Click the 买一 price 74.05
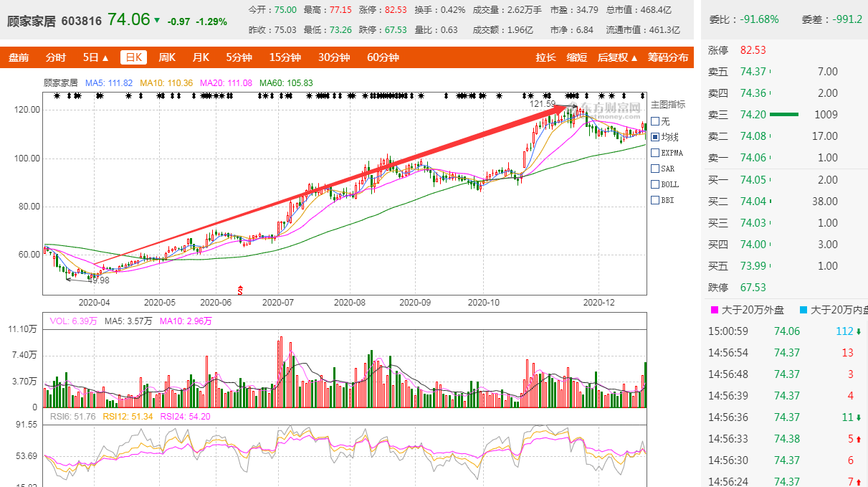Screen dimensions: 868x487 coord(753,180)
